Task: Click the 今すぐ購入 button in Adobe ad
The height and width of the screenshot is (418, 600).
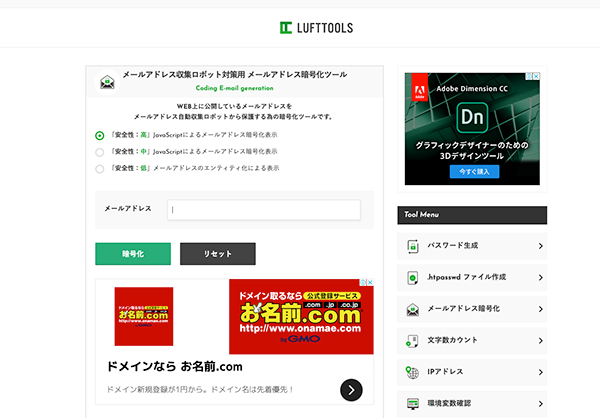Action: [475, 171]
